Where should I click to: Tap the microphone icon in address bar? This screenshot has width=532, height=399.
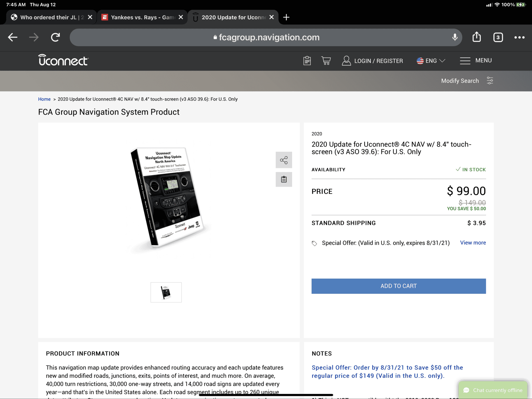455,37
